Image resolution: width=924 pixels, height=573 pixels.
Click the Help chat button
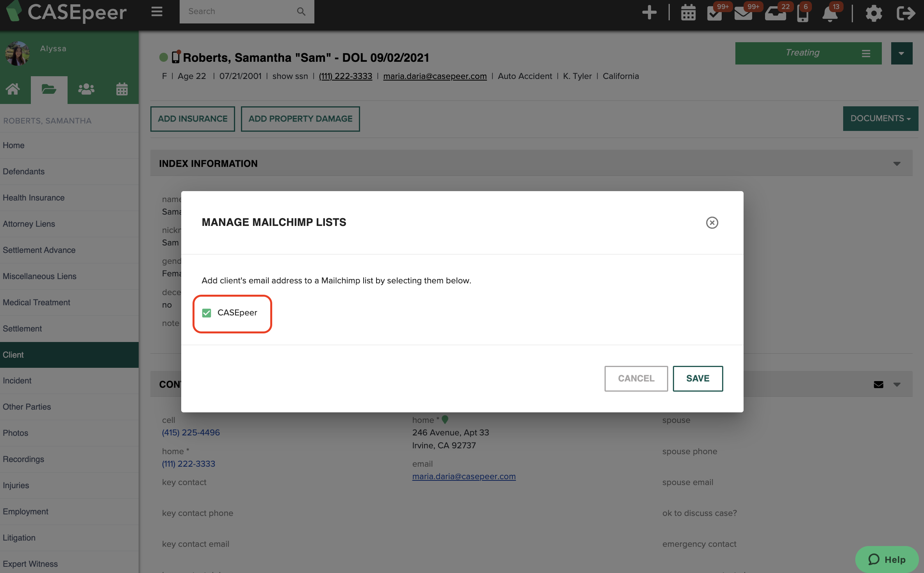coord(887,559)
